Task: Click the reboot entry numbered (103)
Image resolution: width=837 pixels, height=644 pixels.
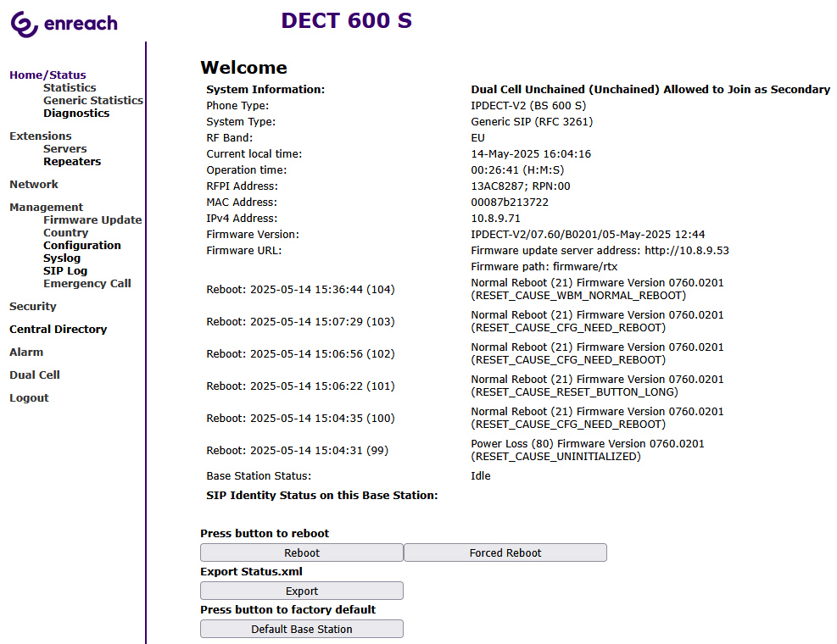Action: tap(300, 322)
